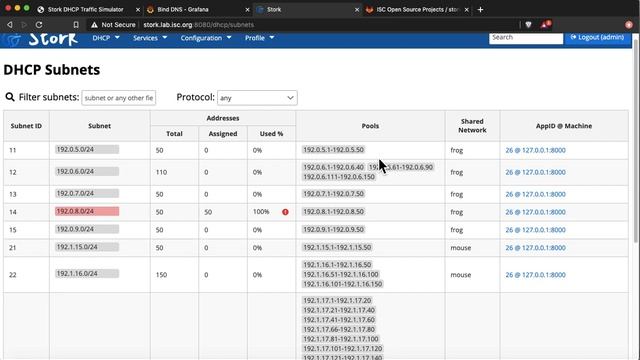Click the 192.1.16.0/24 subnet utilization bar

(x=87, y=273)
